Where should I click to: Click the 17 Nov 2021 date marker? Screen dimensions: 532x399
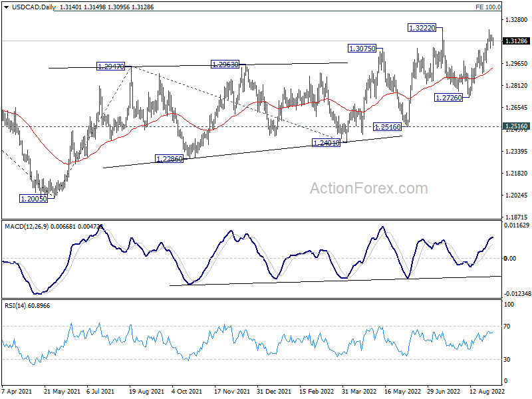coord(231,391)
